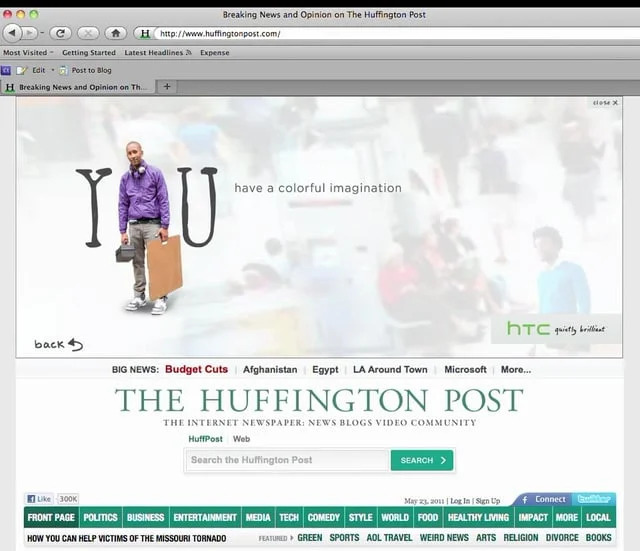Image resolution: width=640 pixels, height=551 pixels.
Task: Select HuffPost search scope
Action: pyautogui.click(x=205, y=439)
